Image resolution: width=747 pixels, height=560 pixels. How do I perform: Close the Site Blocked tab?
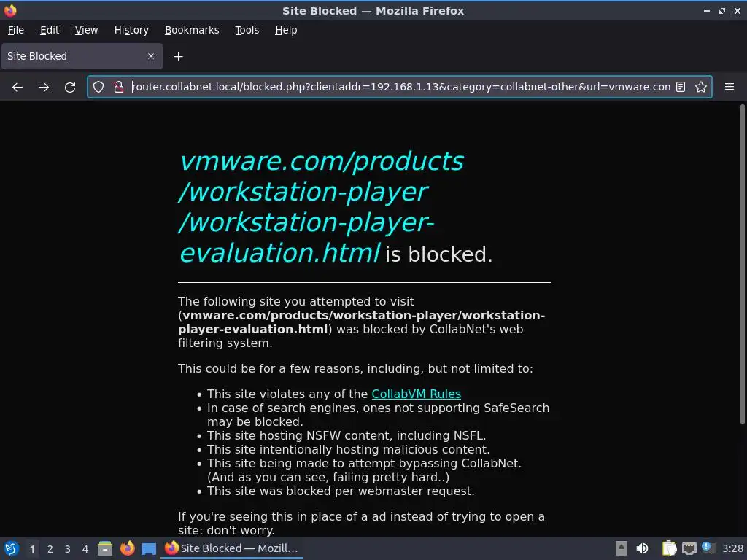pyautogui.click(x=151, y=56)
